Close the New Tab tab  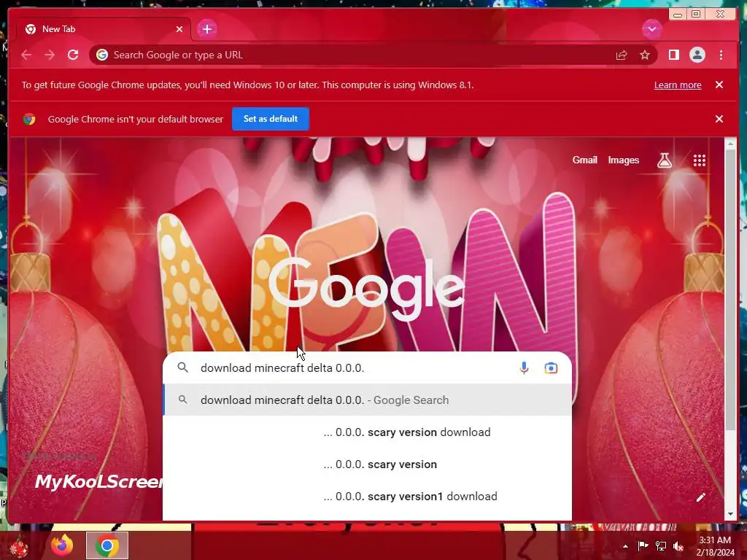(x=179, y=29)
